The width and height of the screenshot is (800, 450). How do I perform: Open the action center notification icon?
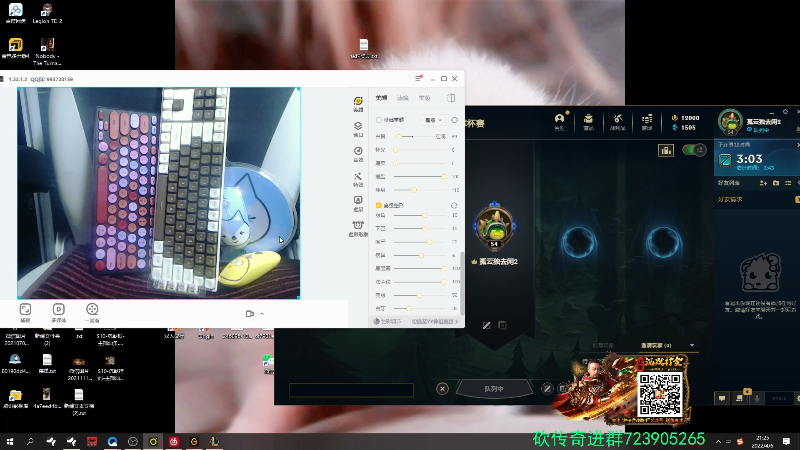(786, 441)
